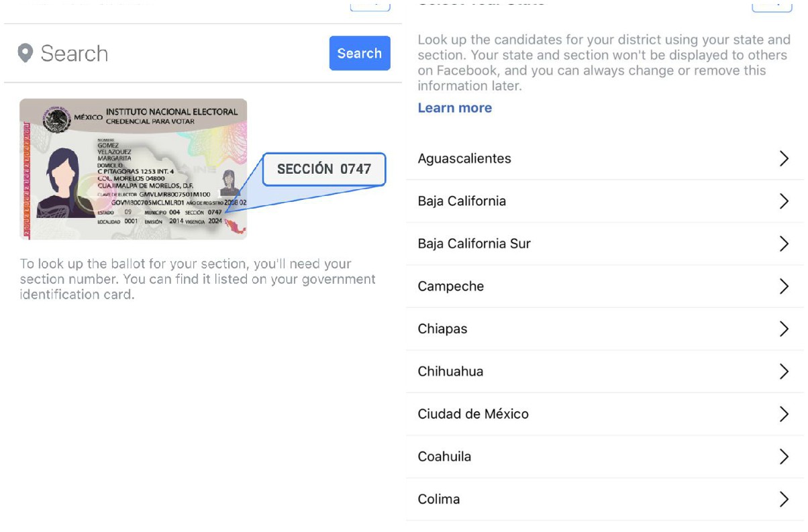Open the Learn more link

tap(454, 108)
